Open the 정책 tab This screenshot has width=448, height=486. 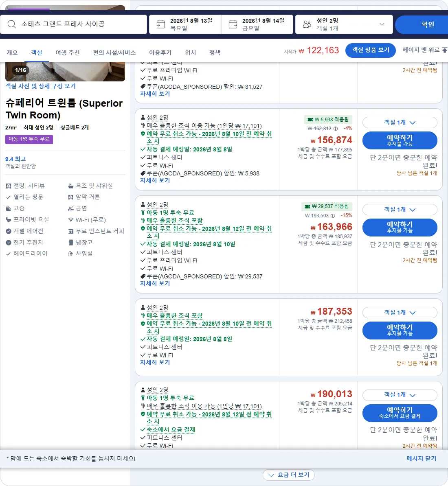point(215,53)
